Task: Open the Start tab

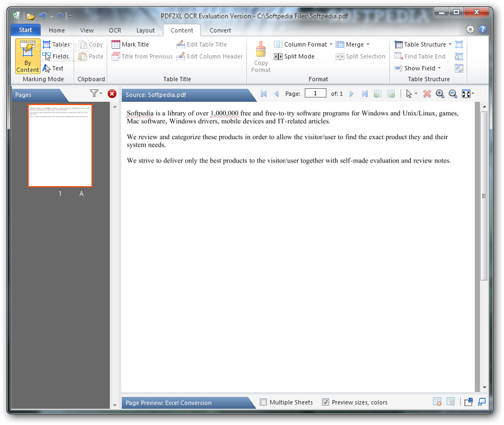Action: click(x=25, y=30)
